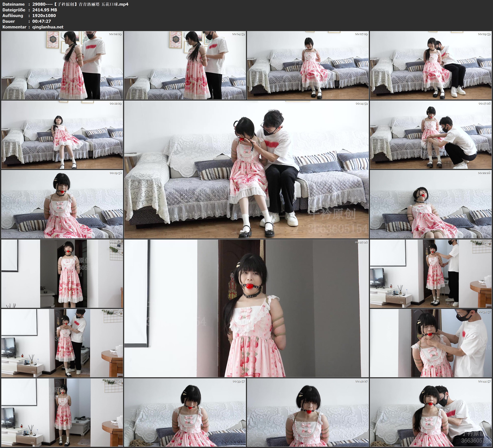Open the thumbnail at 00:39:57
Screen dimensions: 493x448
pyautogui.click(x=185, y=412)
